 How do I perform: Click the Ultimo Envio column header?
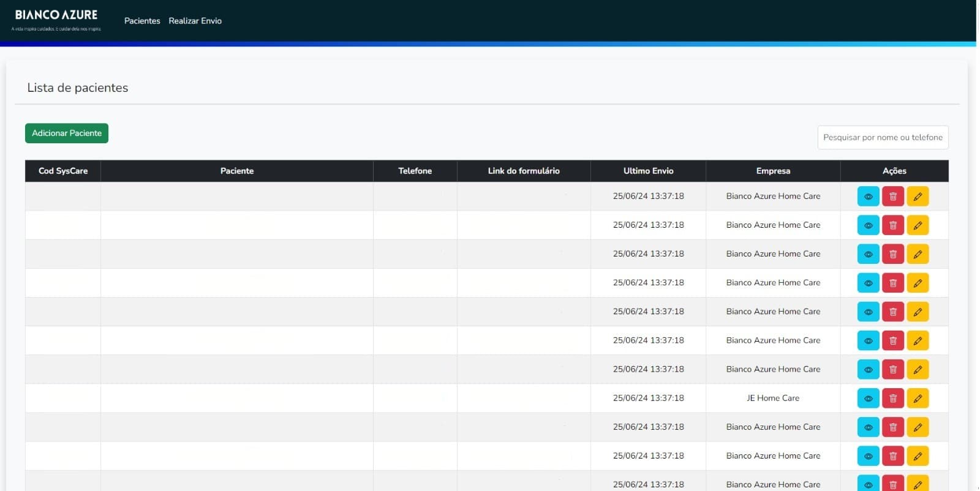point(648,171)
